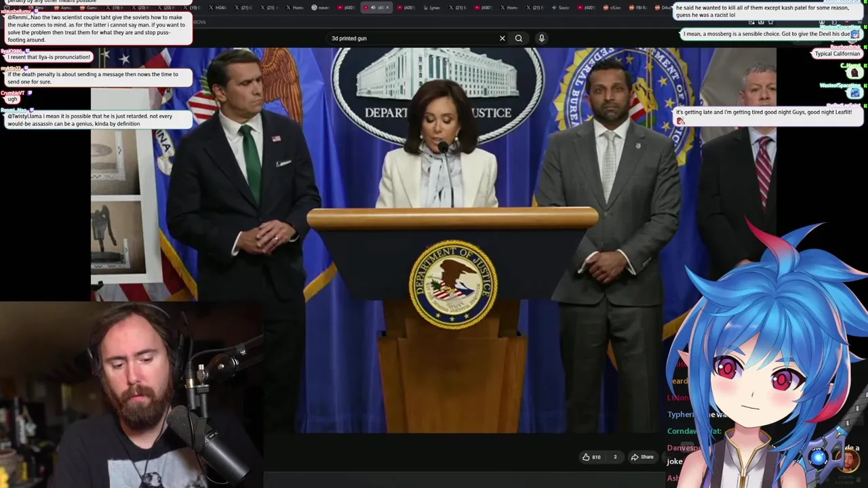Click the red emote in the good night message

679,121
